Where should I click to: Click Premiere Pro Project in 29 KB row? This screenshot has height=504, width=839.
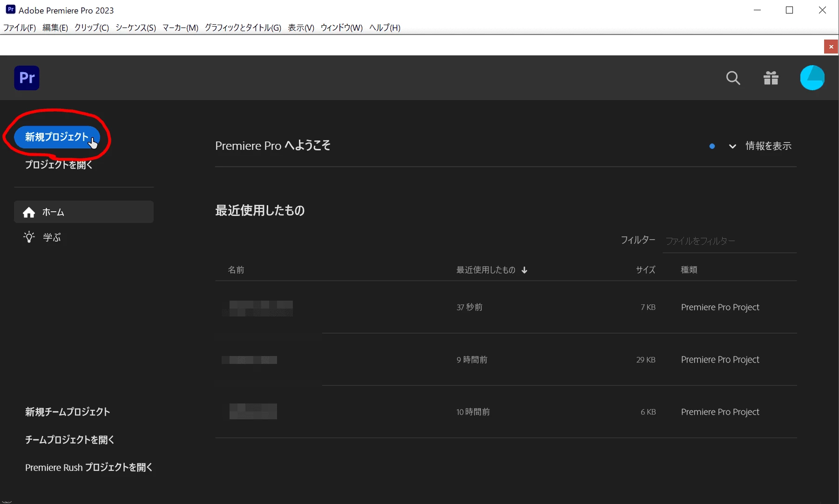click(720, 360)
